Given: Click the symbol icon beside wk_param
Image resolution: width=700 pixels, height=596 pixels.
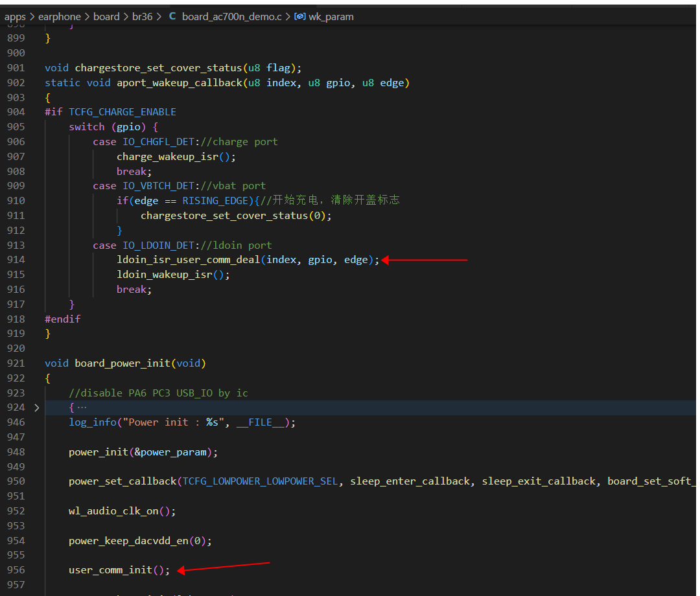Looking at the screenshot, I should 300,16.
